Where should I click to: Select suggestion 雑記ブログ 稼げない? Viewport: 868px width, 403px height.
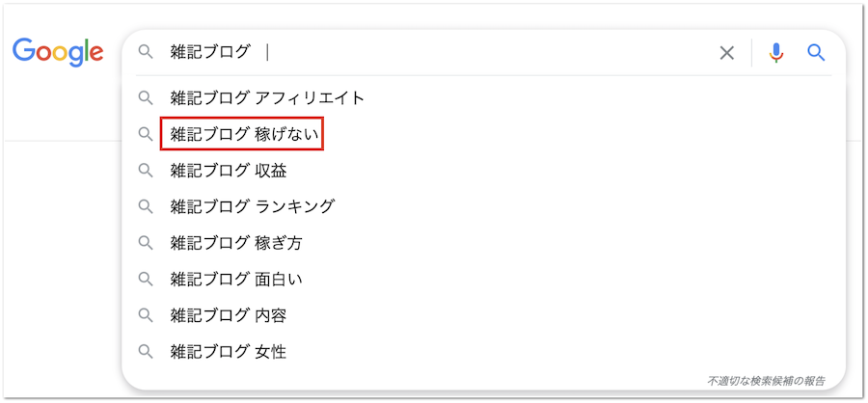(x=242, y=134)
